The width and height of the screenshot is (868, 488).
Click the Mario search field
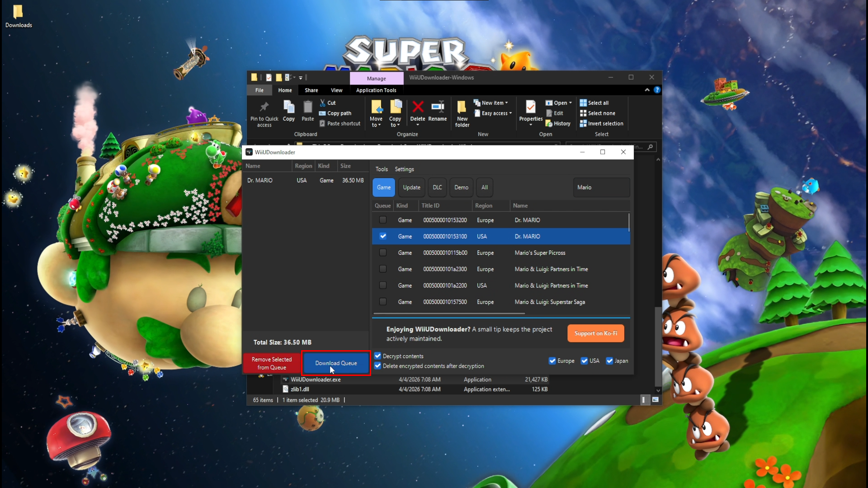(601, 187)
